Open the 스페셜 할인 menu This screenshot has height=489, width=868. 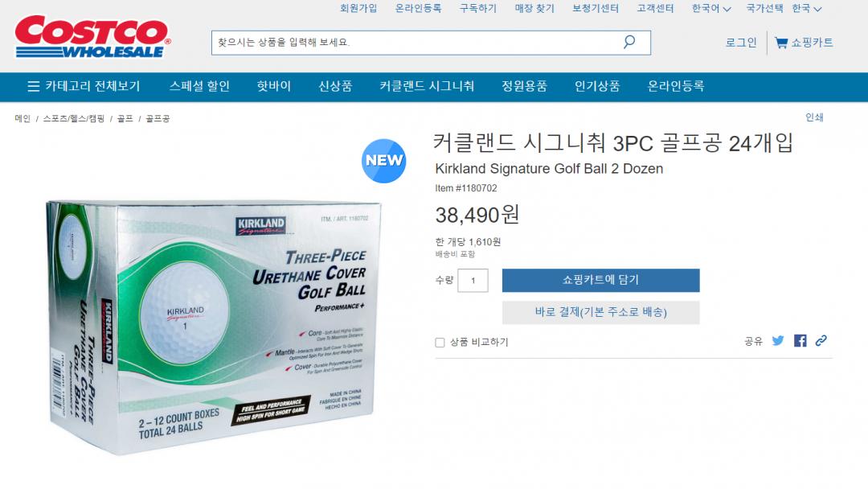point(199,86)
